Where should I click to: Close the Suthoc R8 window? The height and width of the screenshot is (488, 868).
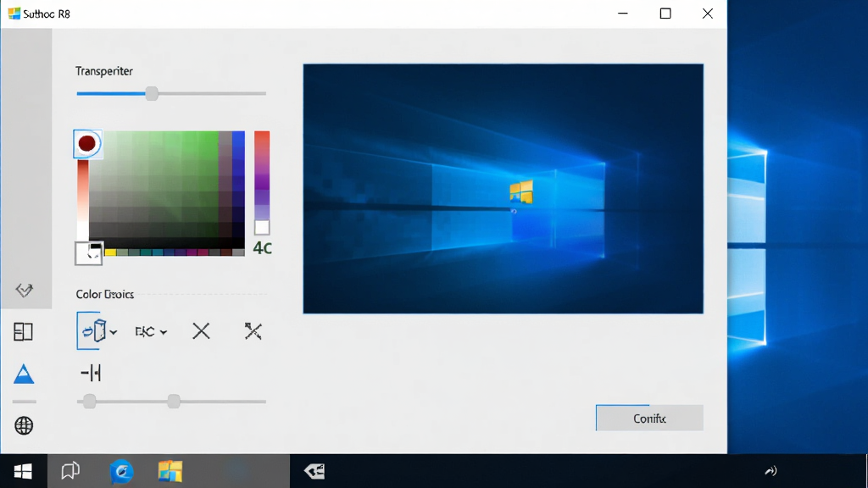[x=708, y=14]
